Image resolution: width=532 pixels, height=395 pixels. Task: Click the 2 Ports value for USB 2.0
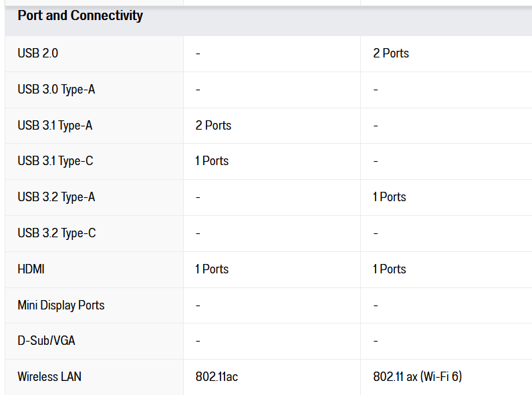pyautogui.click(x=391, y=53)
